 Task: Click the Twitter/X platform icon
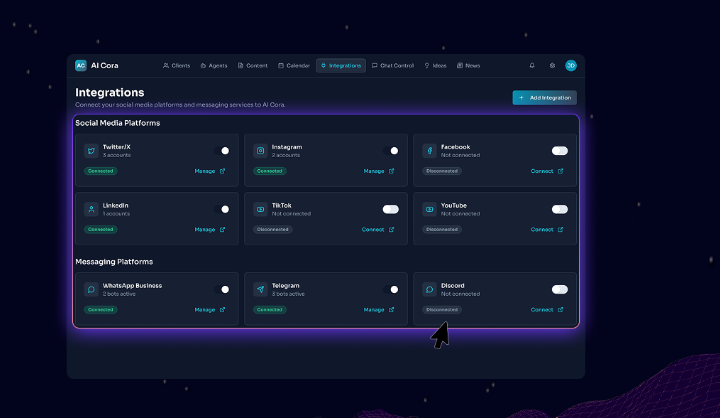(92, 151)
